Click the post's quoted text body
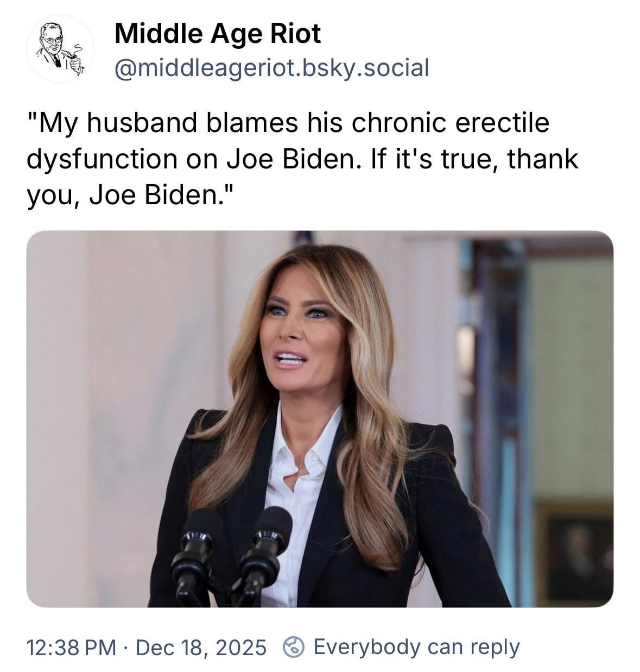Image resolution: width=640 pixels, height=672 pixels. pos(303,159)
